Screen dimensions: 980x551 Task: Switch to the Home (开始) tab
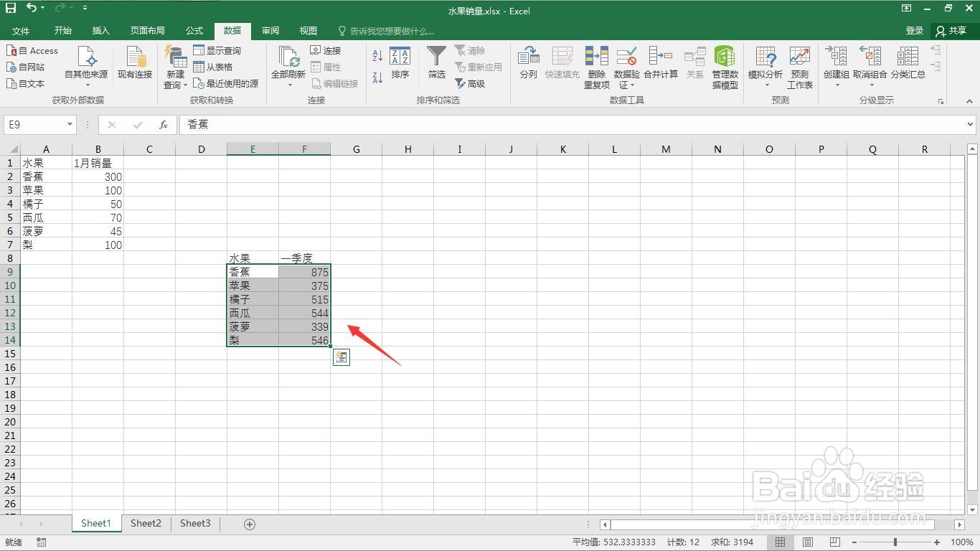pos(63,31)
